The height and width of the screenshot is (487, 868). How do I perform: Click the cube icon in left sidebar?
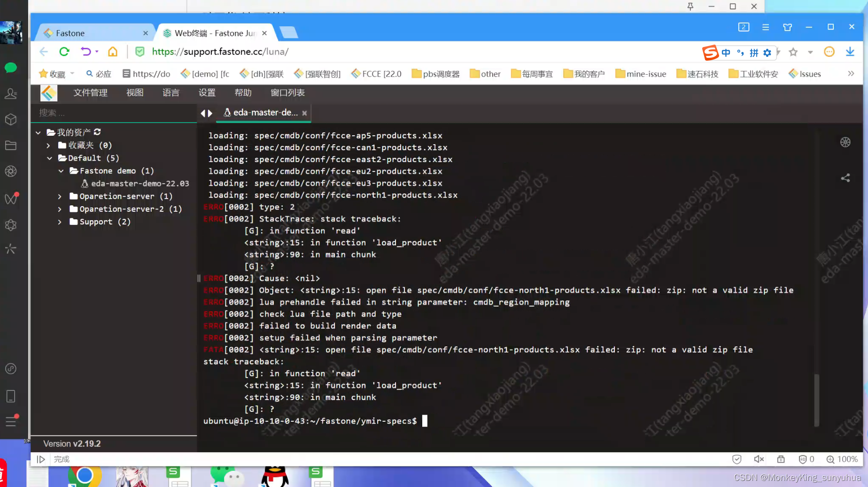11,120
